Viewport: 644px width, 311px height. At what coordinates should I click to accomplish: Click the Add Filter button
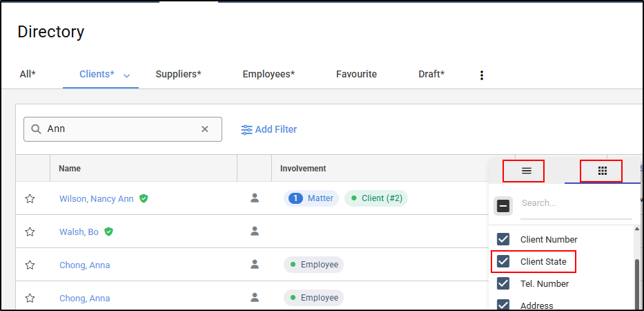pos(275,129)
